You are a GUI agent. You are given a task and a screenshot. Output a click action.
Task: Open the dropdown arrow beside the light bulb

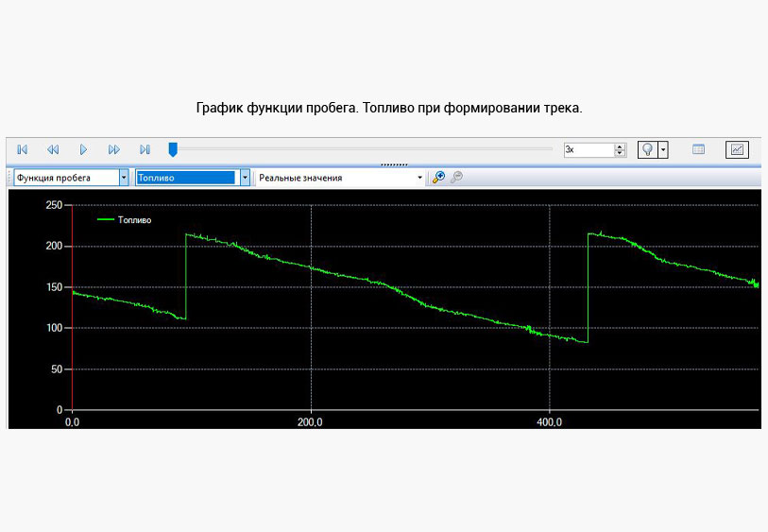[663, 149]
